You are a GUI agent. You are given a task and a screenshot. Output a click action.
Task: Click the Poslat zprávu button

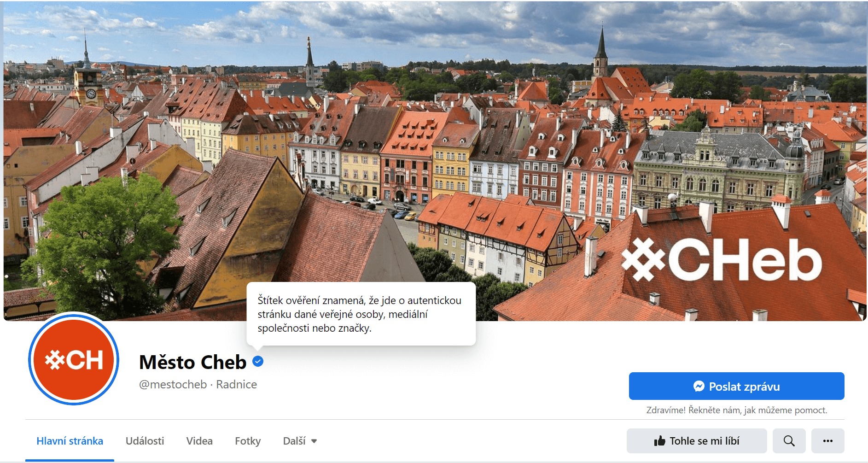736,386
